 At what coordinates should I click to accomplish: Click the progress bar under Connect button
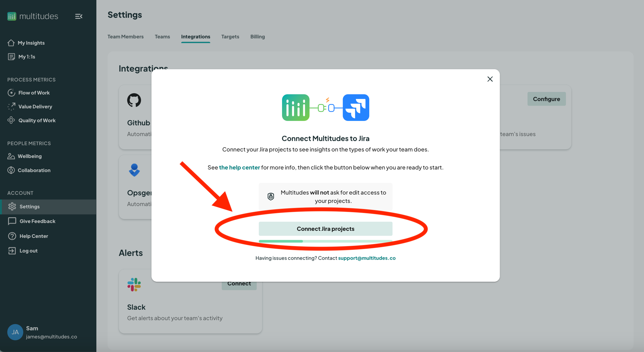click(325, 241)
